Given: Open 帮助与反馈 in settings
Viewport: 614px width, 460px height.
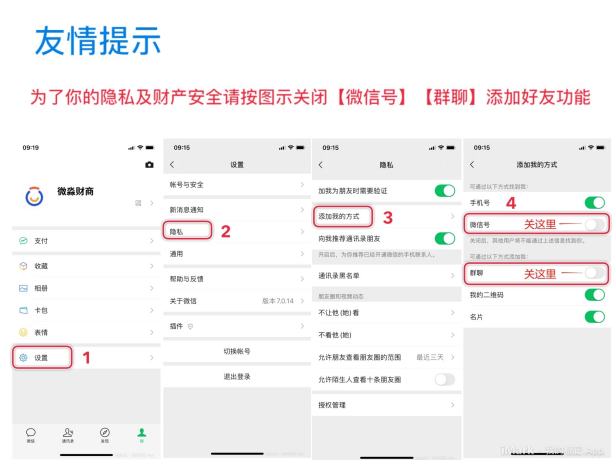Looking at the screenshot, I should (237, 279).
